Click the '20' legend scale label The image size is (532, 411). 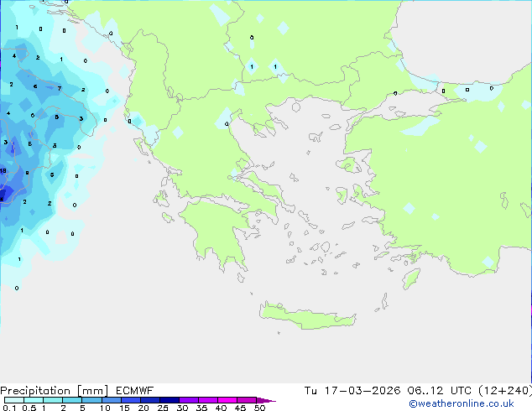tap(143, 408)
